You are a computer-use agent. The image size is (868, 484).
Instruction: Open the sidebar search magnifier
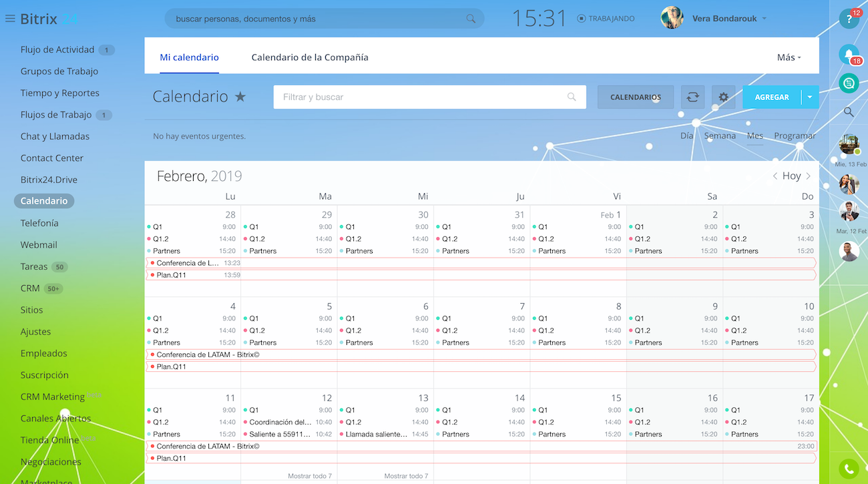coord(848,111)
